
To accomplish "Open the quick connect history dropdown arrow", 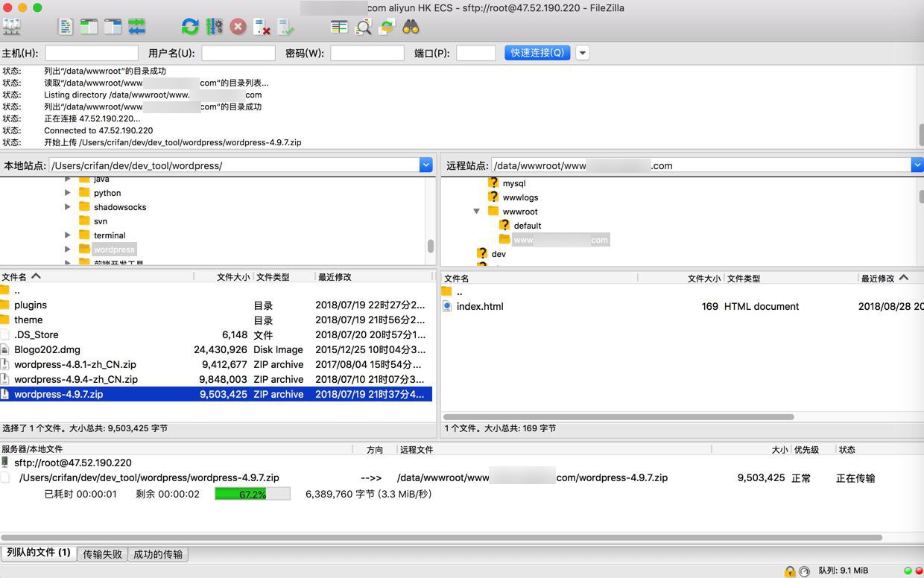I will coord(583,53).
